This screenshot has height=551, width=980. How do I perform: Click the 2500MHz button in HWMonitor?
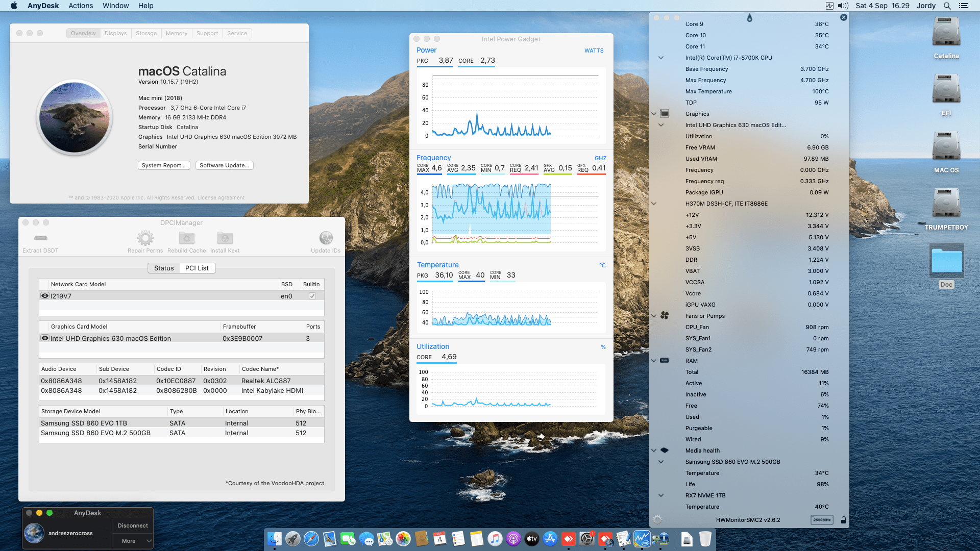822,520
